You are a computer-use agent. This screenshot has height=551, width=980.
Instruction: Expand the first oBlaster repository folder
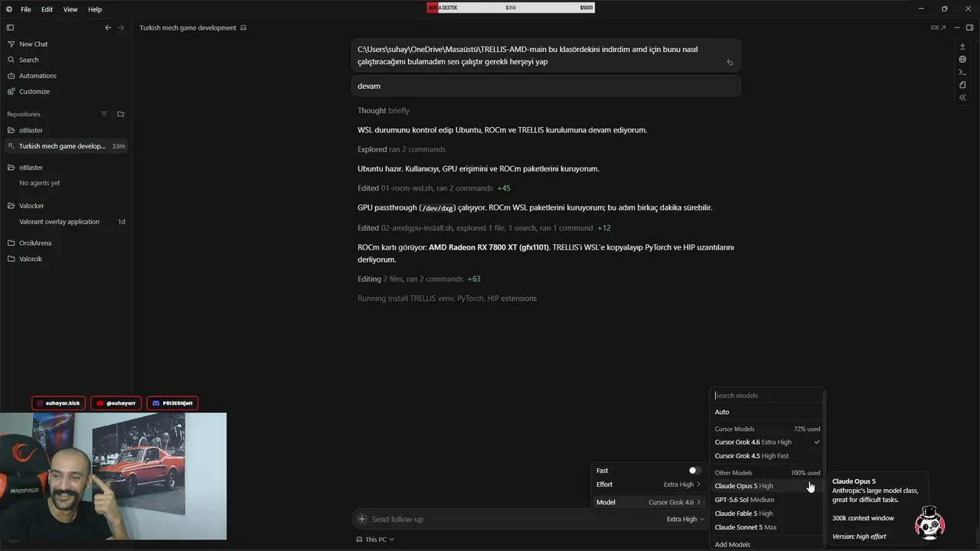click(x=66, y=130)
